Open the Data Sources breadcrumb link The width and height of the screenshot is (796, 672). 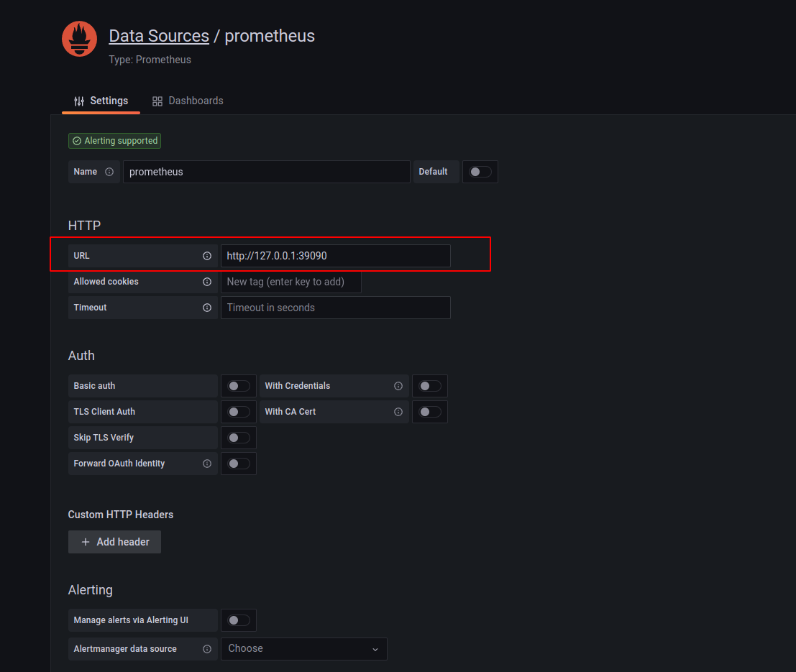(159, 36)
